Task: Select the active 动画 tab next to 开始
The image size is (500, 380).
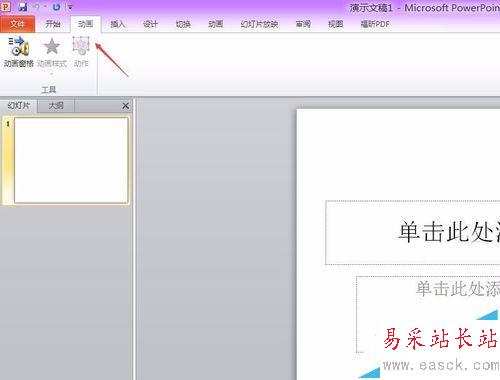Action: 85,24
